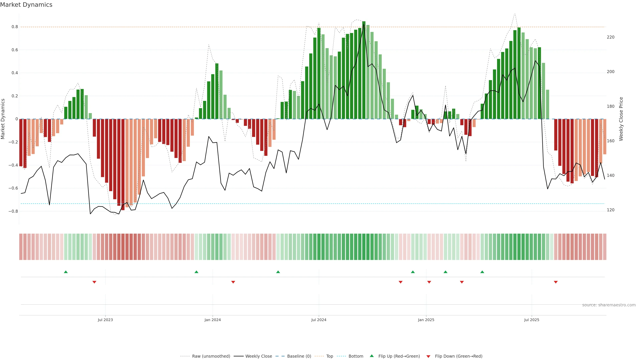Click the Market Dynamics chart title
The width and height of the screenshot is (644, 362).
26,5
